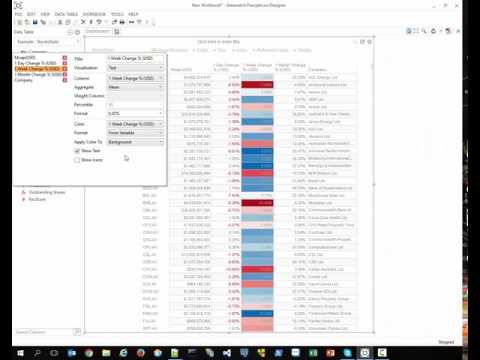Viewport: 480px width, 360px height.
Task: Expand the Apply Color To Background dropdown
Action: click(x=135, y=142)
